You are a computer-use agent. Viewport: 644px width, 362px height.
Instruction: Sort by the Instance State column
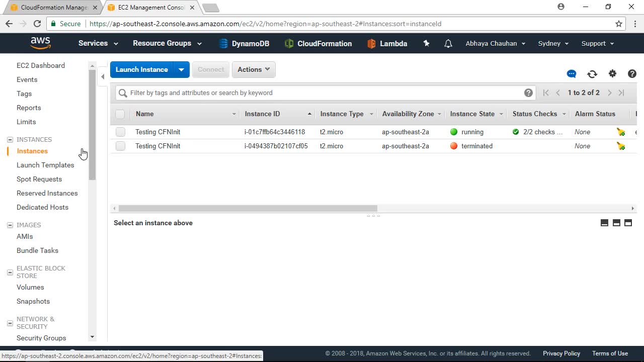(476, 114)
